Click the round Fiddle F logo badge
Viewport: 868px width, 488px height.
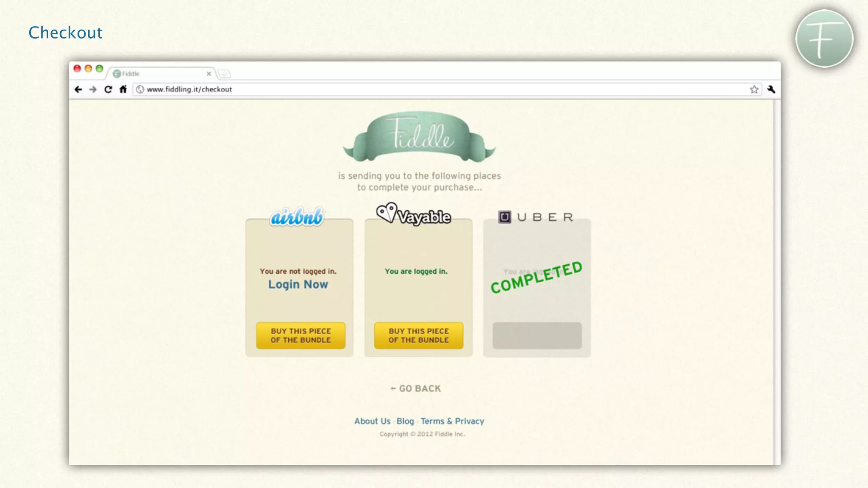point(824,39)
